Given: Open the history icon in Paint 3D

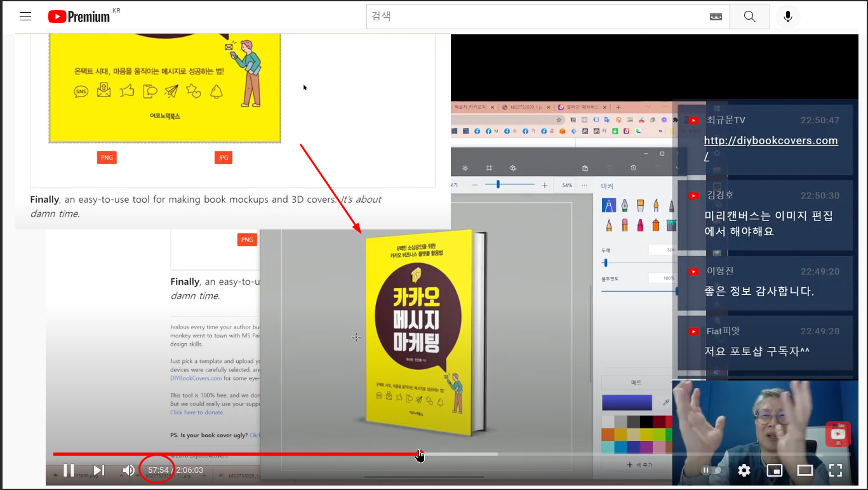Looking at the screenshot, I should (633, 168).
